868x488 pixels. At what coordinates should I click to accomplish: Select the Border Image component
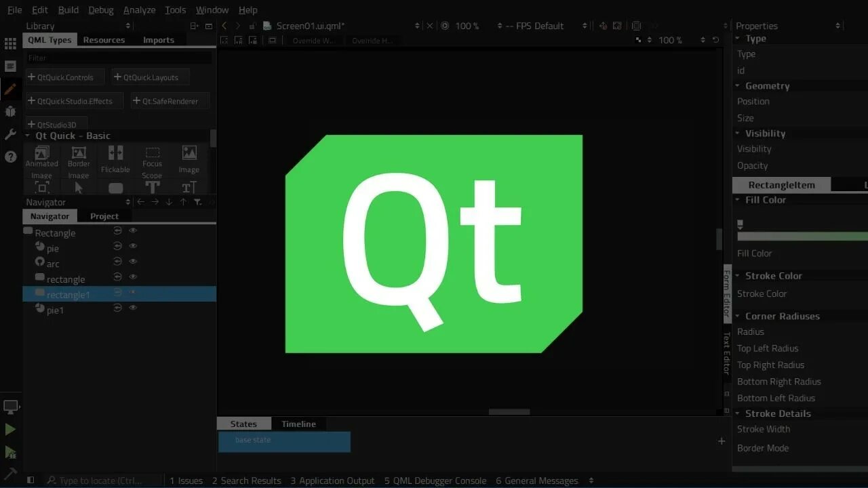click(79, 161)
